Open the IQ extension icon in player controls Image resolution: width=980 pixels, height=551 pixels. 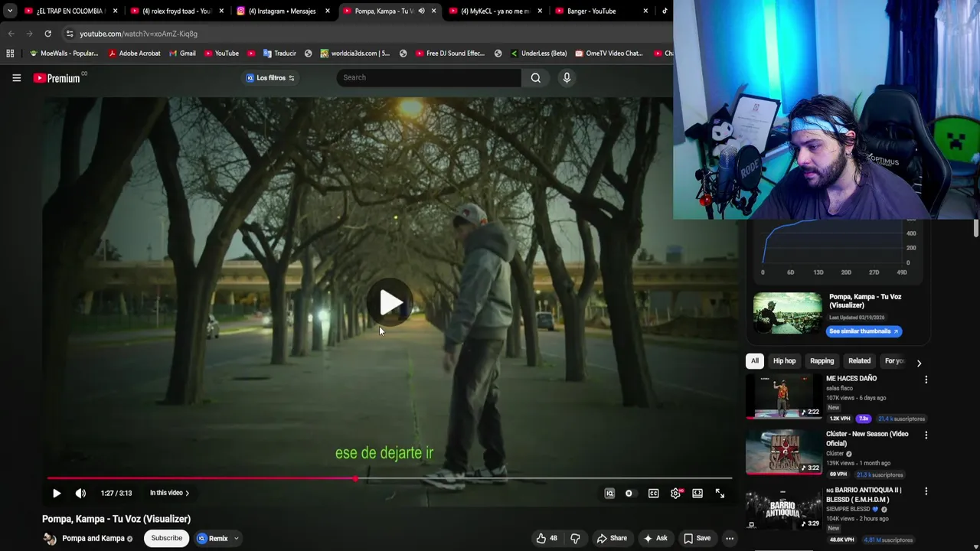coord(609,494)
